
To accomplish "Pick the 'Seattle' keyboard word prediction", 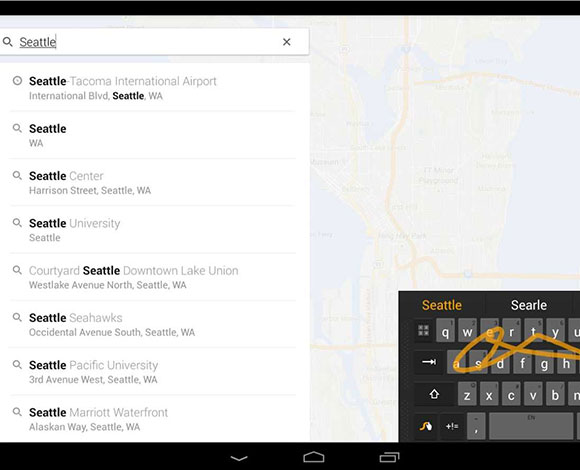I will [442, 305].
